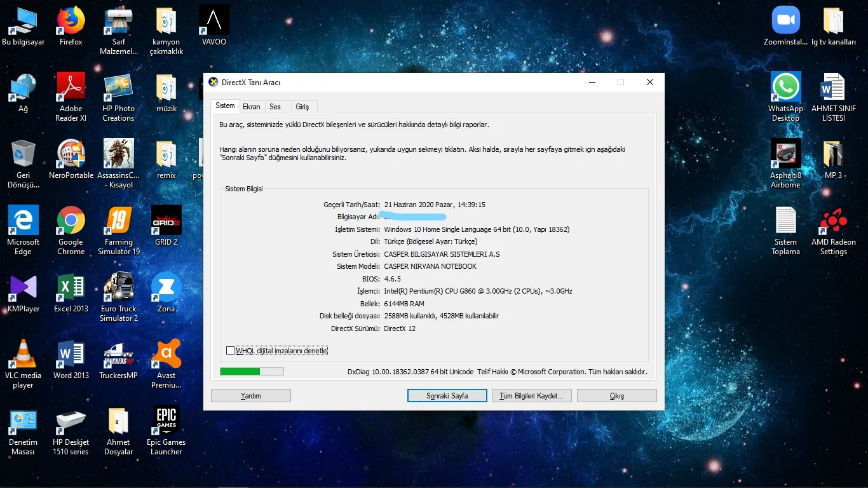868x488 pixels.
Task: Click the Tüm Bilgileri Kaydet... button
Action: click(x=532, y=396)
